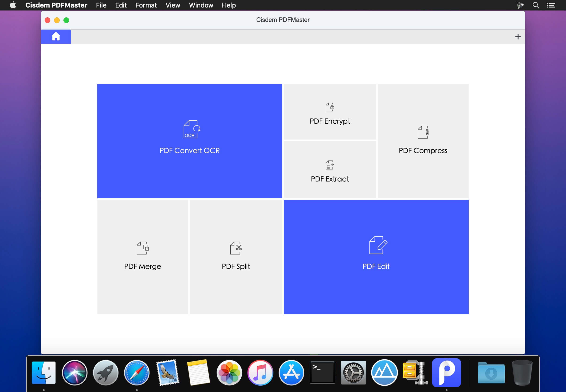This screenshot has width=566, height=392.
Task: Launch Finder from the Dock
Action: pos(44,372)
